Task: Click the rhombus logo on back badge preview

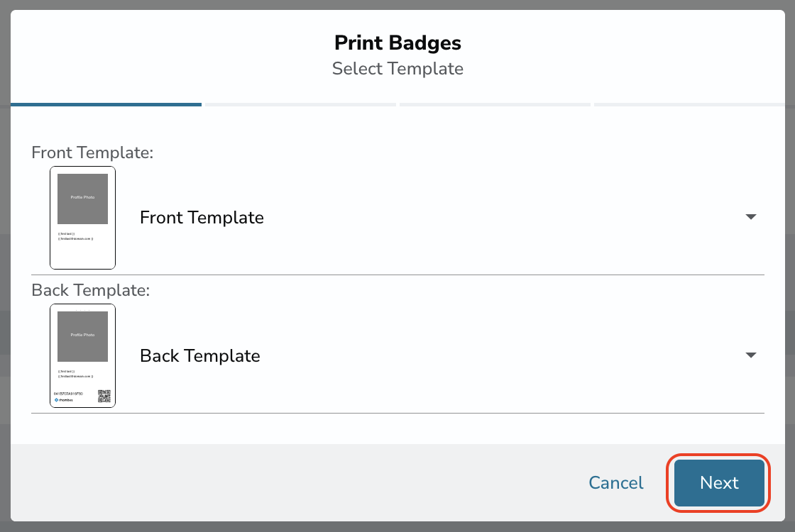Action: coord(64,400)
